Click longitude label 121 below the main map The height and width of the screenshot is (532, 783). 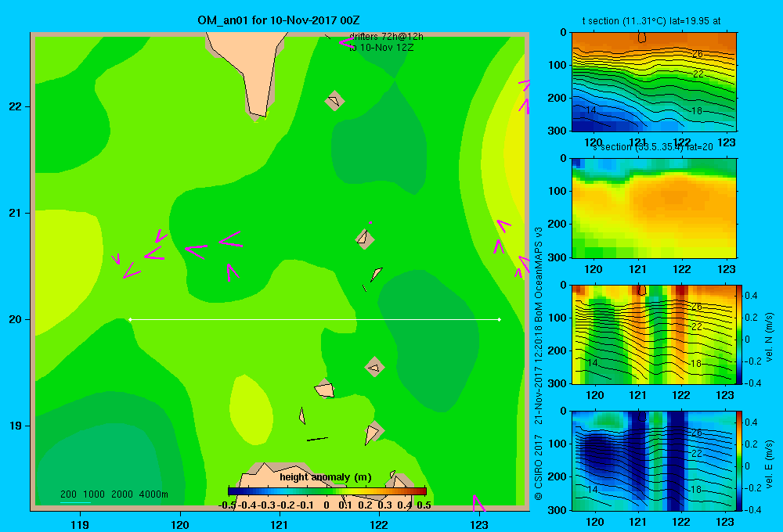click(x=280, y=524)
